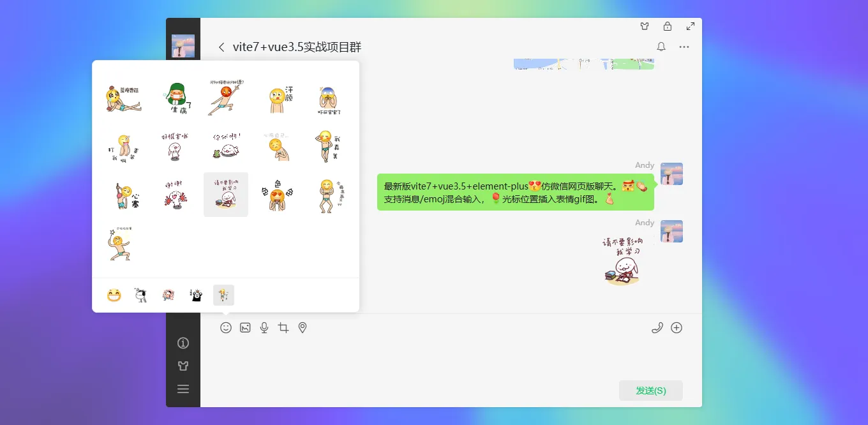
Task: Pick the 色色色 heart-eyes sticker
Action: 278,195
